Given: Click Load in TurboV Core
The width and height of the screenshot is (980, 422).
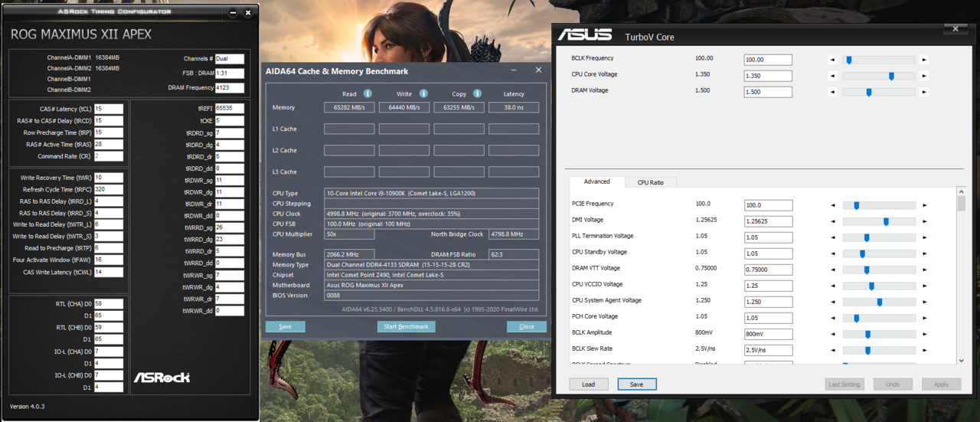Looking at the screenshot, I should coord(588,384).
